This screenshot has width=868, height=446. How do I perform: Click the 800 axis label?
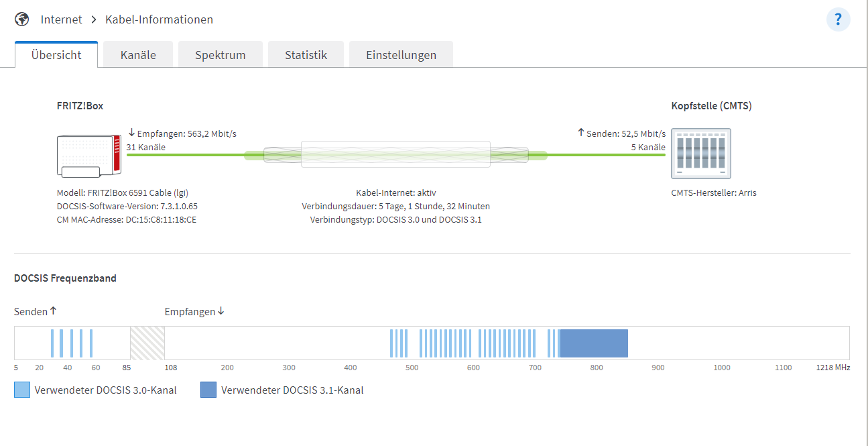pyautogui.click(x=597, y=368)
